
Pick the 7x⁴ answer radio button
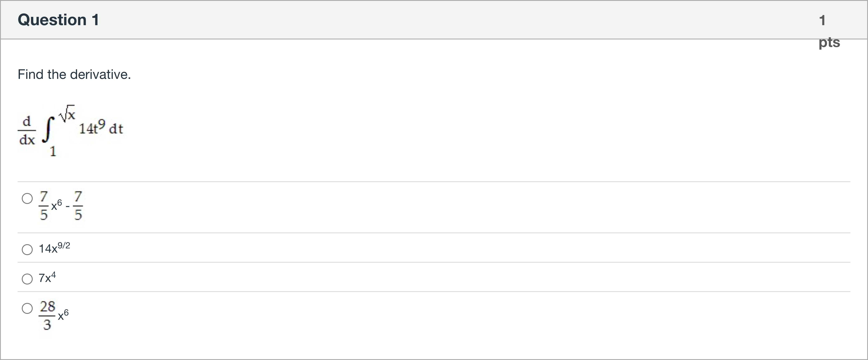pos(27,279)
